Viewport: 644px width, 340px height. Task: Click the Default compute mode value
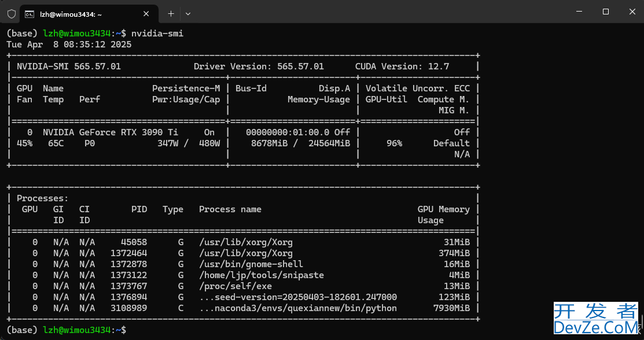(x=451, y=143)
